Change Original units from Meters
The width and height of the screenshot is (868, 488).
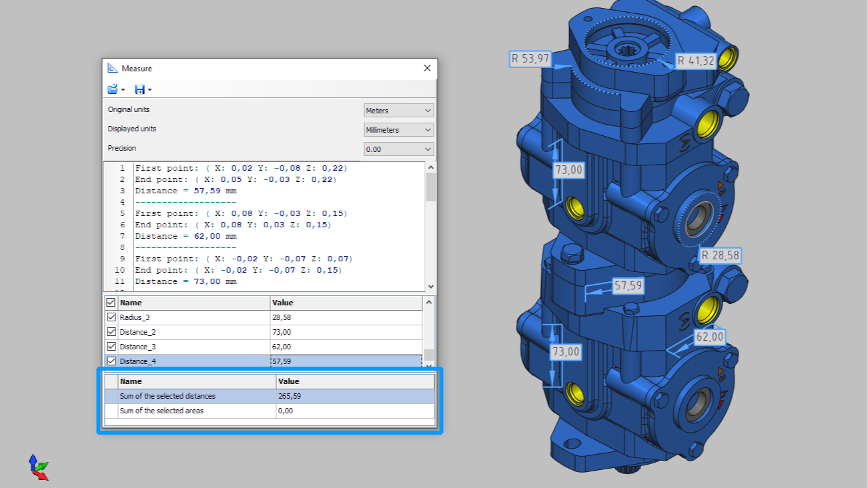tap(398, 110)
